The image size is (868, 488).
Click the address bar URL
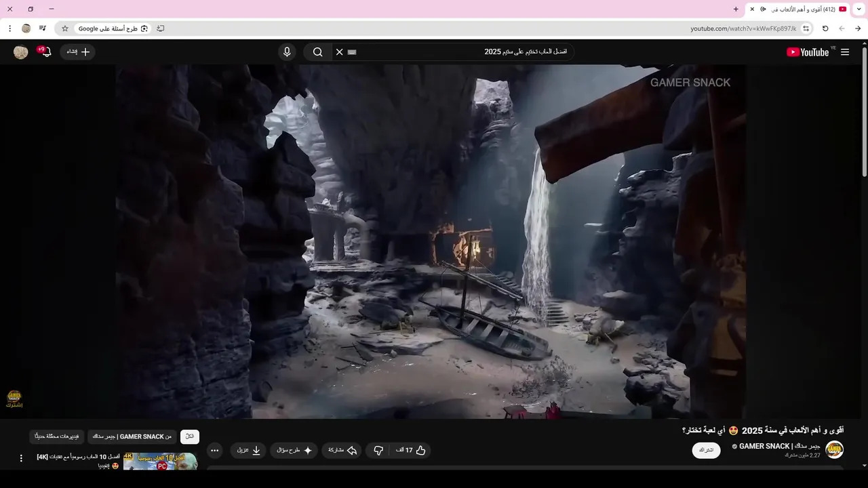tap(743, 28)
